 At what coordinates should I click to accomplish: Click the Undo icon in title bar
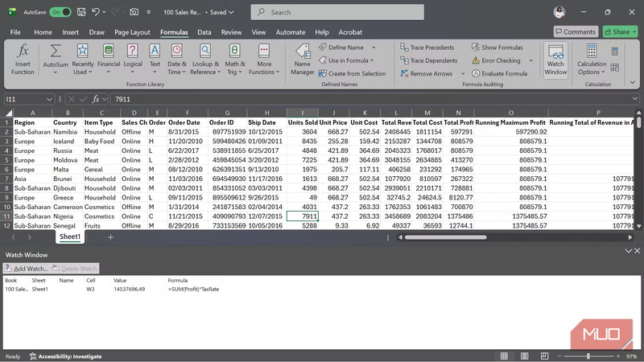(x=96, y=12)
